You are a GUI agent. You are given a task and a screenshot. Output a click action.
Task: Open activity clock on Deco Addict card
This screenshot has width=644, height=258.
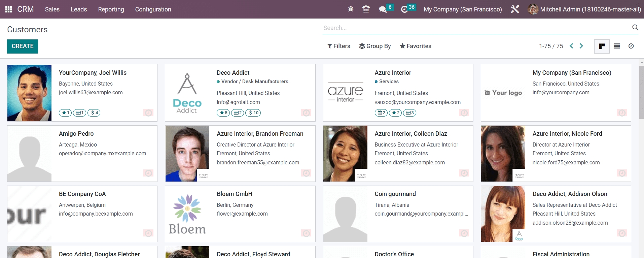(306, 113)
